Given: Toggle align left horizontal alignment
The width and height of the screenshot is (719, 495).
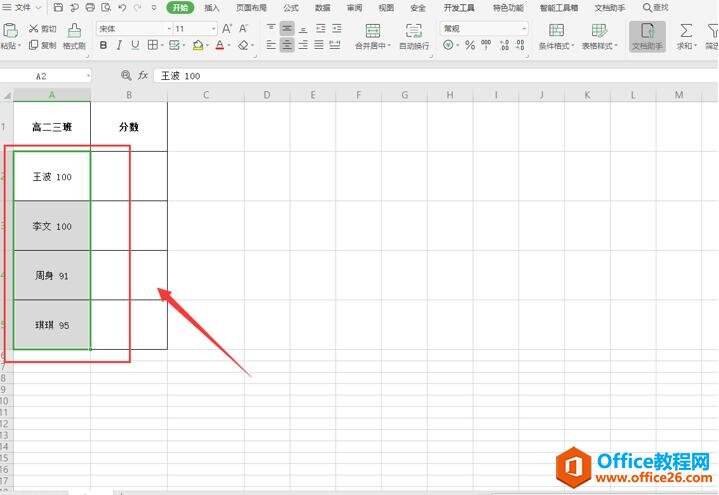Looking at the screenshot, I should 271,44.
